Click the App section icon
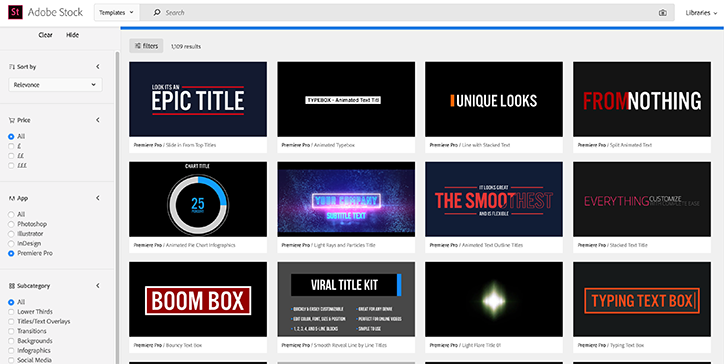724x364 pixels. 12,198
